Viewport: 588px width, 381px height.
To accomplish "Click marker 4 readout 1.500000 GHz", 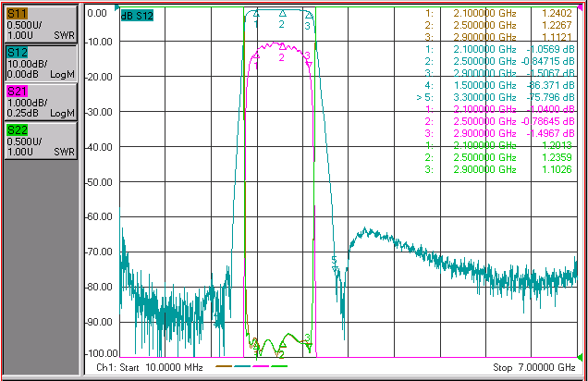I will point(484,85).
